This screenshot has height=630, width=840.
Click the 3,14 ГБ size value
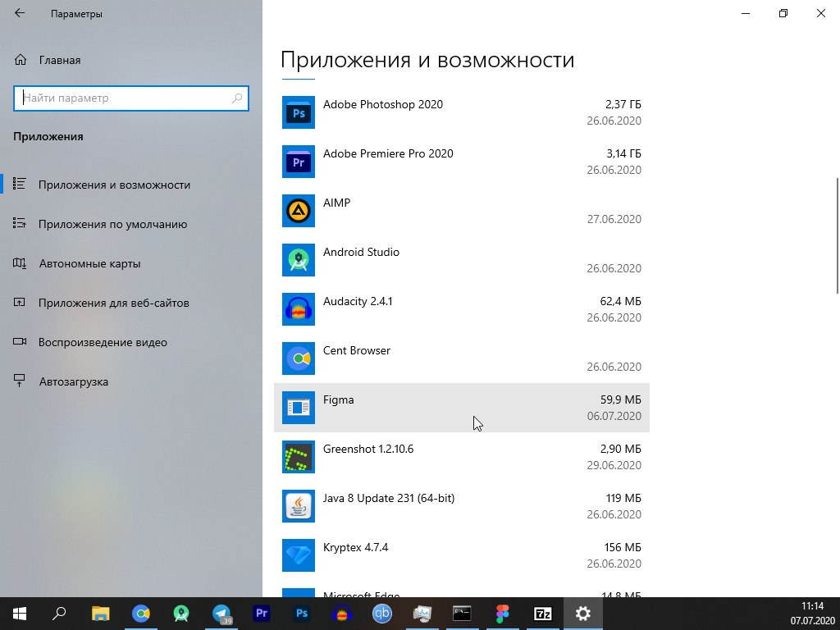623,153
